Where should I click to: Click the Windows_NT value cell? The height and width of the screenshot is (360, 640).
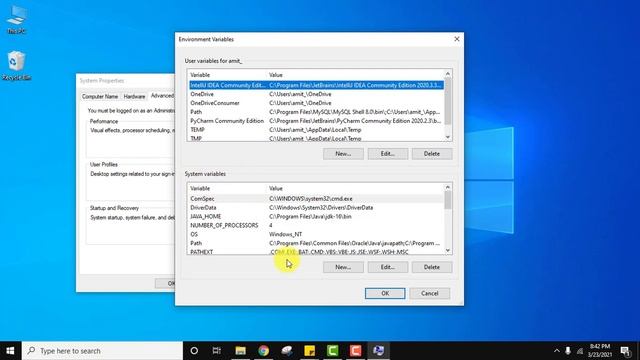(285, 234)
